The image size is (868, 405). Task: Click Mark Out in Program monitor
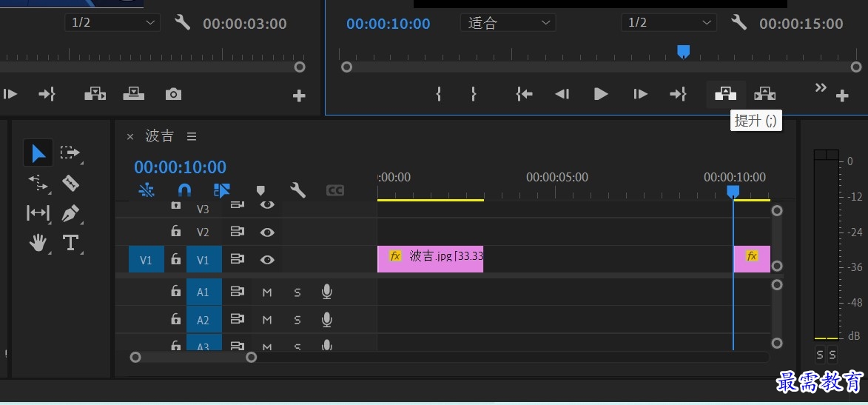pyautogui.click(x=474, y=94)
